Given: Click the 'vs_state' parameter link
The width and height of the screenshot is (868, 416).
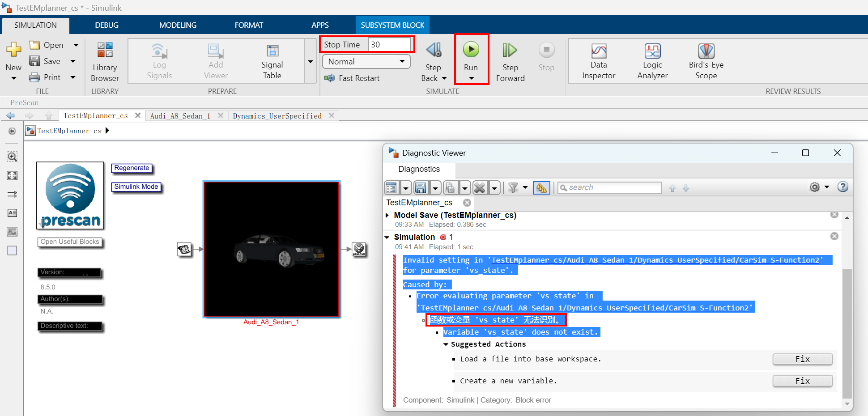Looking at the screenshot, I should point(558,296).
